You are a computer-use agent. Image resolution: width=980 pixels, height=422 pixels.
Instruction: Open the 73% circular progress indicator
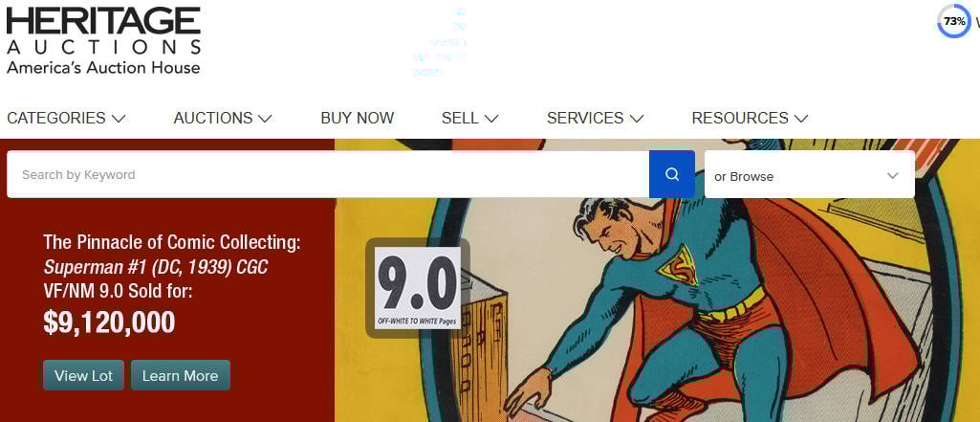click(x=954, y=22)
